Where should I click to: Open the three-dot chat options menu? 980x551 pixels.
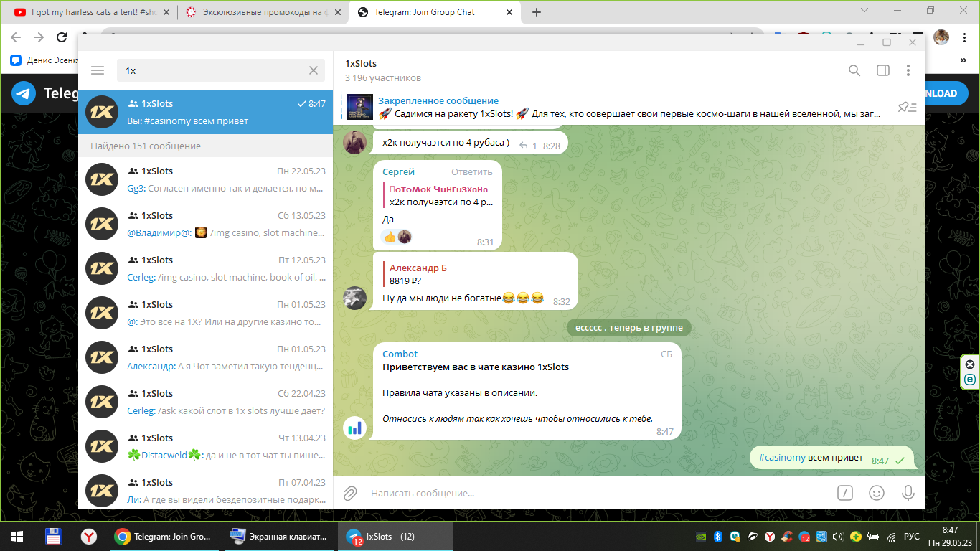point(908,70)
